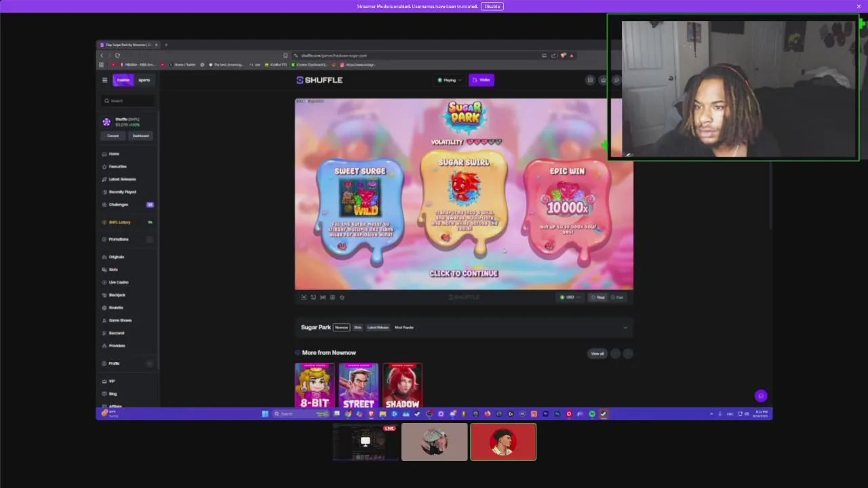Click the second round header icon right of Wallet
The width and height of the screenshot is (868, 488).
point(603,80)
